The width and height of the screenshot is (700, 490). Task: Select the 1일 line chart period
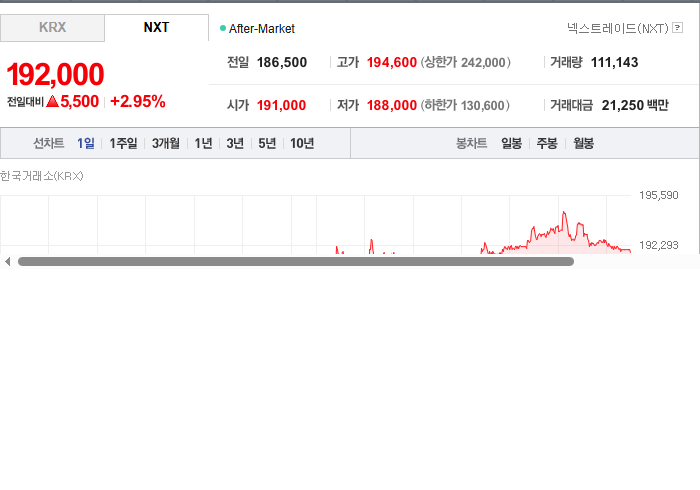pyautogui.click(x=86, y=143)
